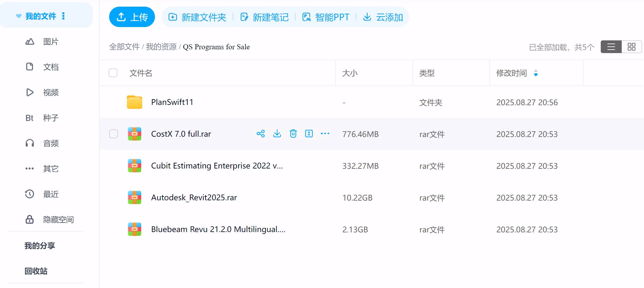Go to 我的分享 shares page

click(39, 245)
